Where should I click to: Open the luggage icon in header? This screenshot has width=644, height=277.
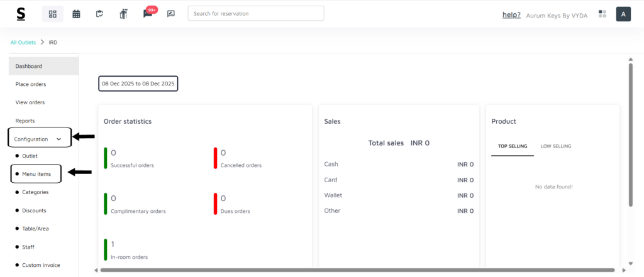[x=123, y=14]
